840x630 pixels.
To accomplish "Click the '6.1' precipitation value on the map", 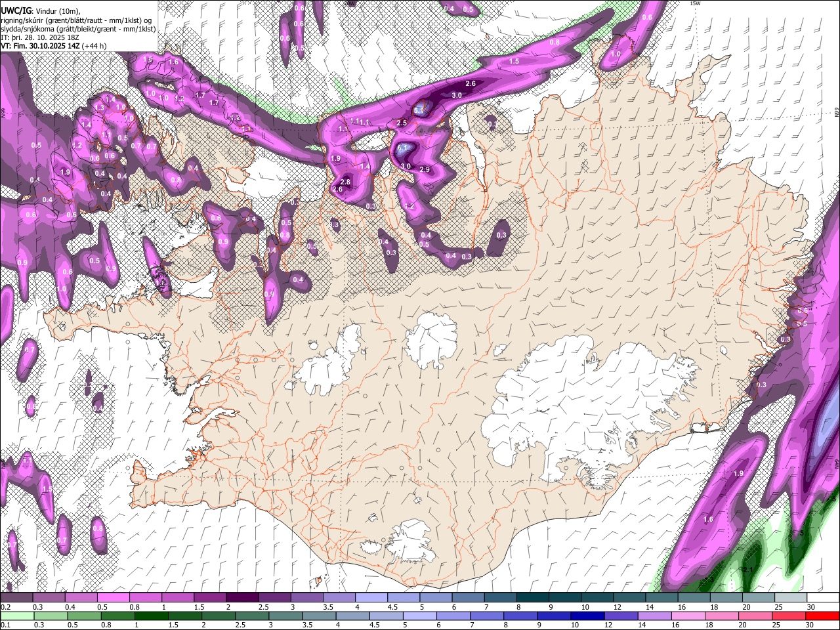I will (403, 148).
